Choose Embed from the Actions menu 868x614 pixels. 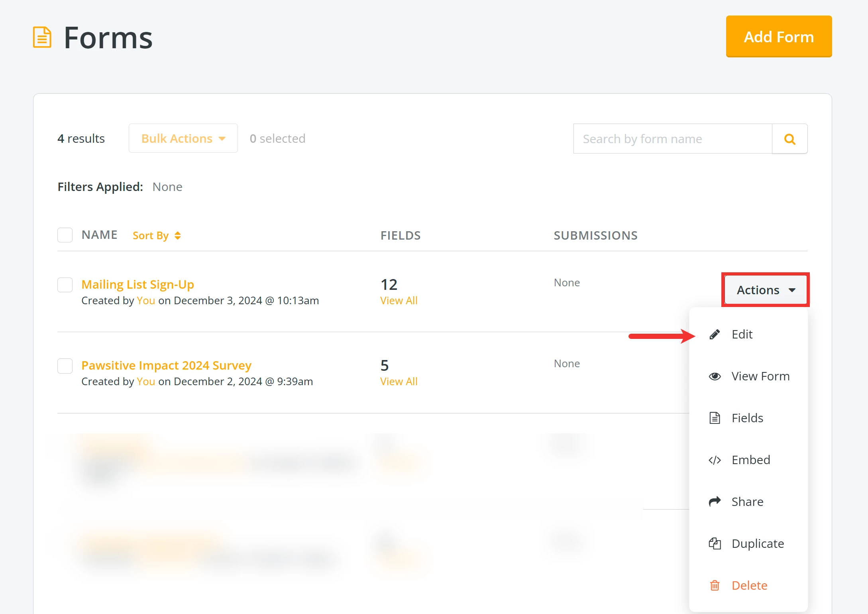pos(750,460)
